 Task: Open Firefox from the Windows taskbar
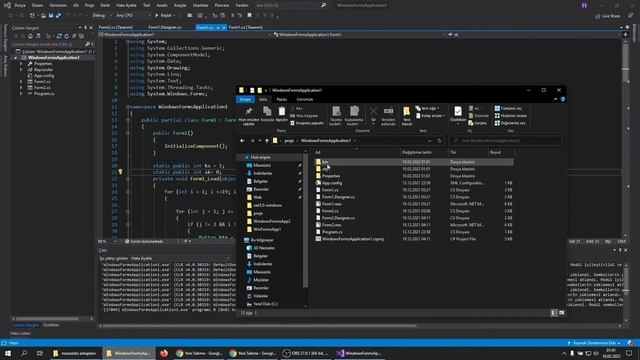coord(164,353)
